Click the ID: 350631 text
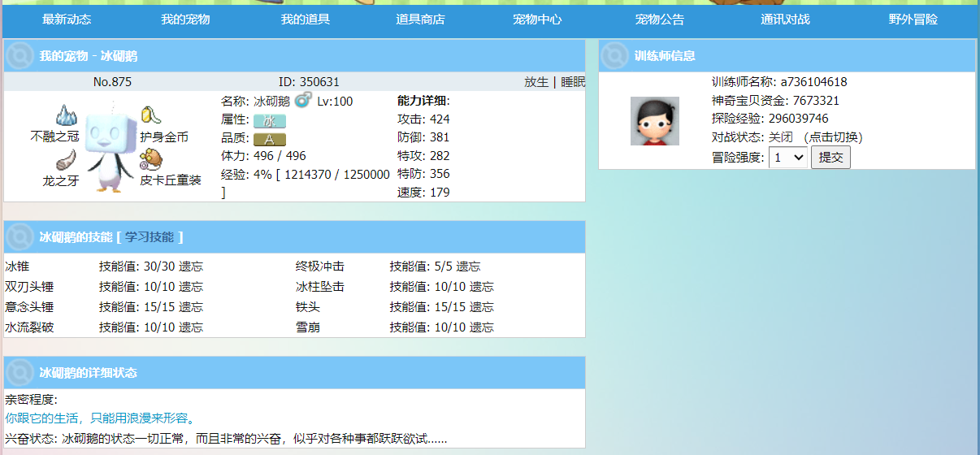The width and height of the screenshot is (980, 455). point(309,81)
